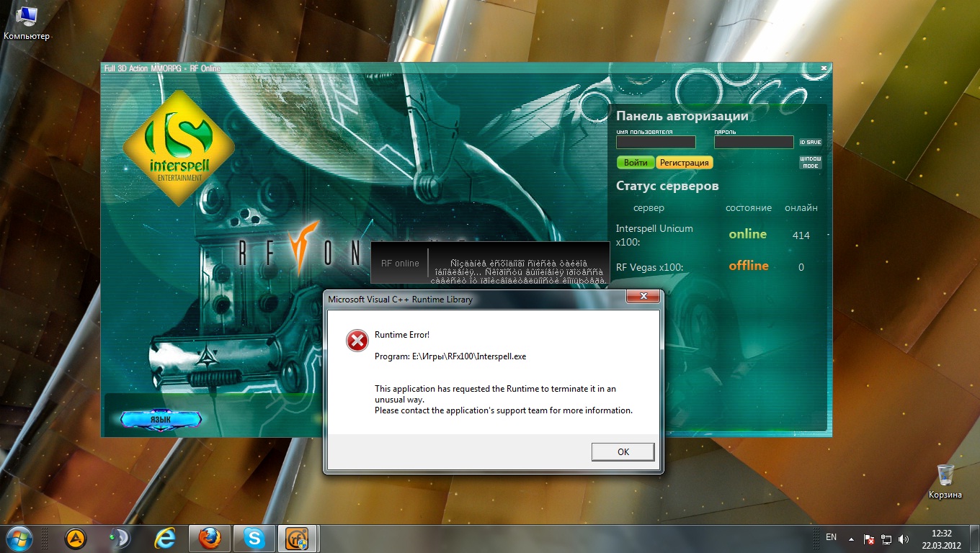Click the сервер column header
The width and height of the screenshot is (980, 553).
[x=649, y=208]
